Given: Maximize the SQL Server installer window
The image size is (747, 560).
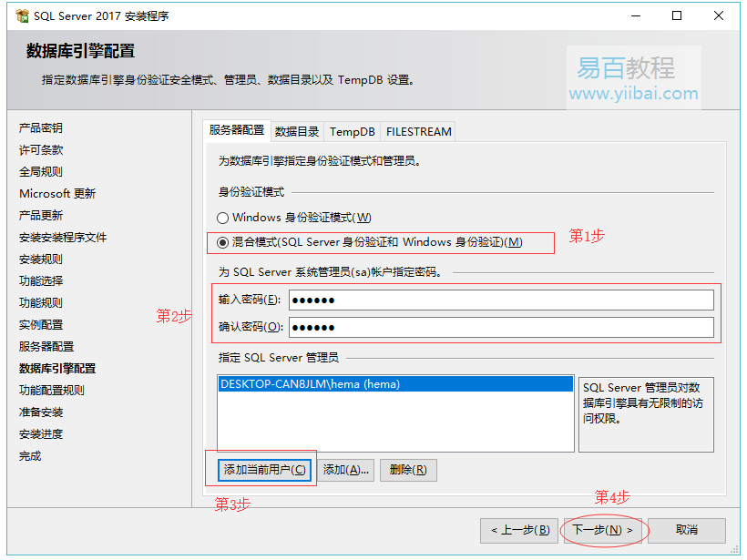Looking at the screenshot, I should [x=677, y=15].
